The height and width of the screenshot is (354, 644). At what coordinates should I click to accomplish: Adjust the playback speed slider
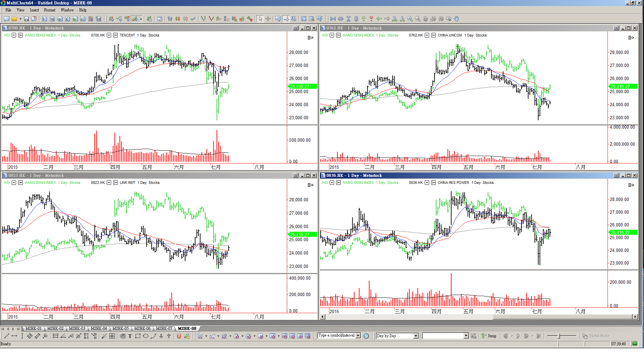tap(559, 336)
